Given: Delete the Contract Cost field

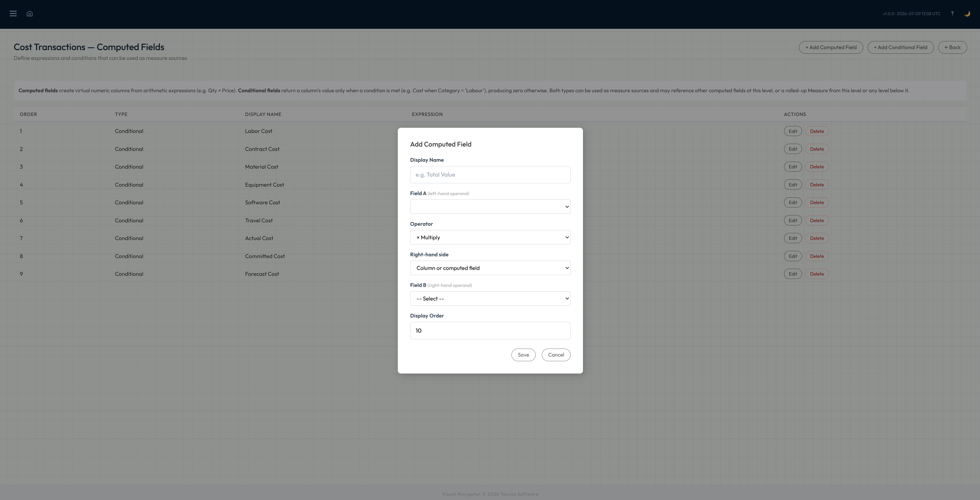Looking at the screenshot, I should click(817, 149).
